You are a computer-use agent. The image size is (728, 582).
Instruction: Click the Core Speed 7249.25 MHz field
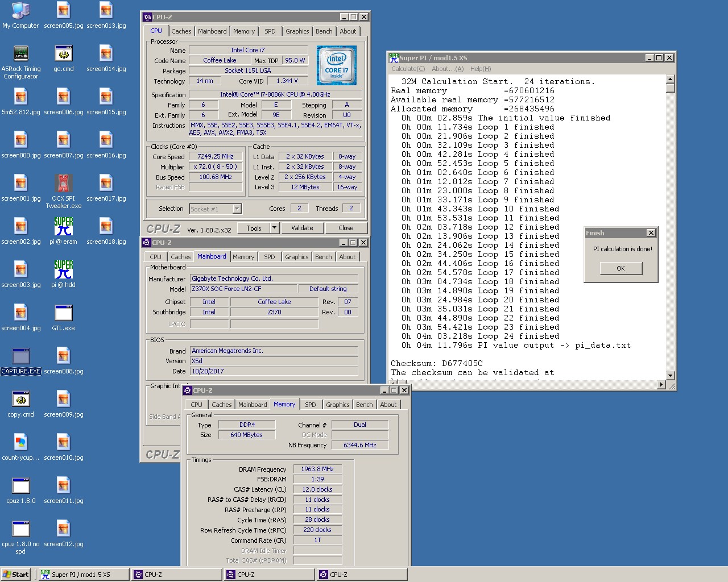tap(216, 156)
